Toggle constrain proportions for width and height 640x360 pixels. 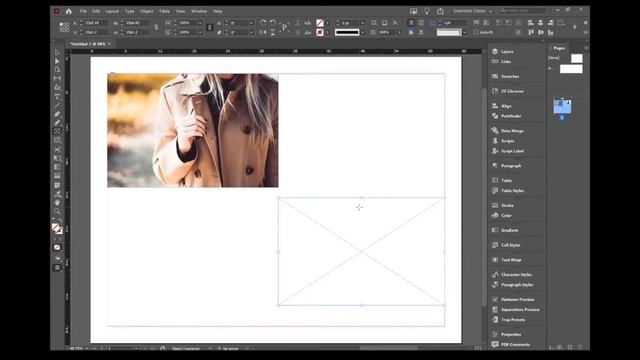pyautogui.click(x=156, y=27)
